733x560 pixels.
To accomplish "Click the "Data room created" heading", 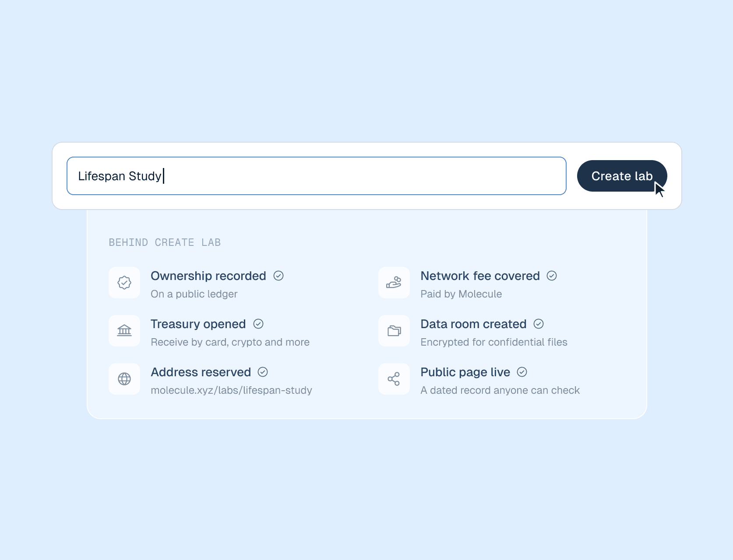I will (x=473, y=324).
